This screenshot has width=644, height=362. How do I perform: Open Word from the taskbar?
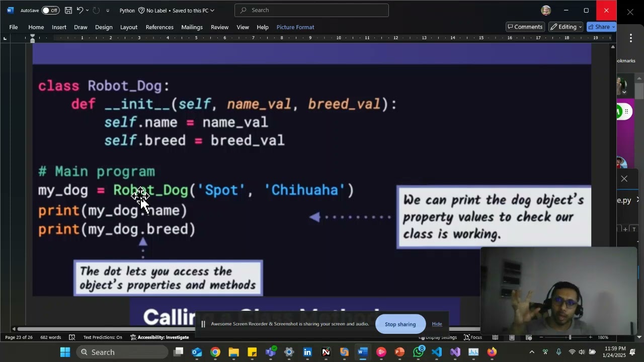(x=363, y=352)
